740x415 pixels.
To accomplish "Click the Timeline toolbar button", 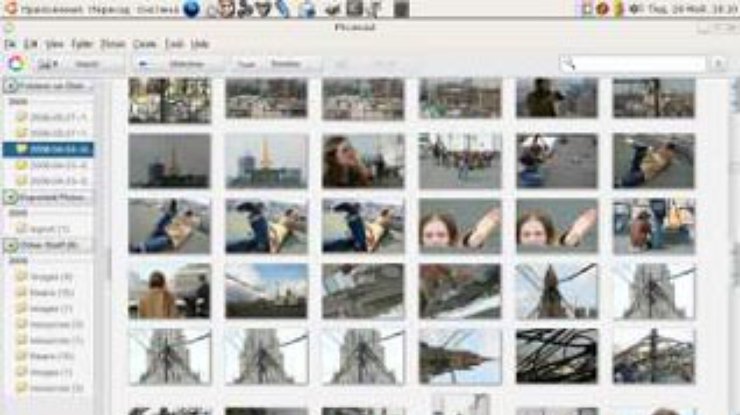I will [x=286, y=64].
